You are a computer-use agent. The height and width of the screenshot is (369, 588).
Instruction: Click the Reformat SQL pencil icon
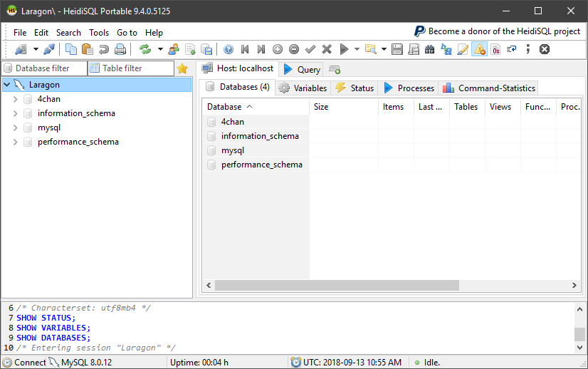tap(463, 49)
